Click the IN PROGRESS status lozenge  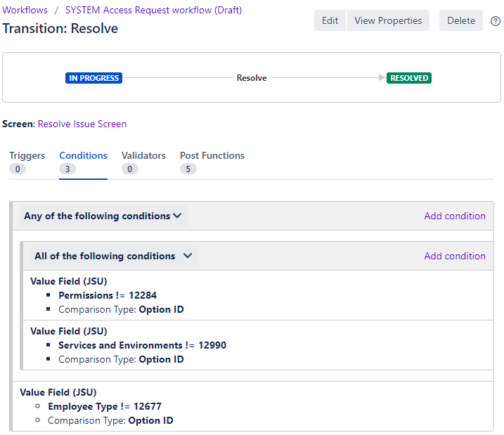pyautogui.click(x=93, y=78)
